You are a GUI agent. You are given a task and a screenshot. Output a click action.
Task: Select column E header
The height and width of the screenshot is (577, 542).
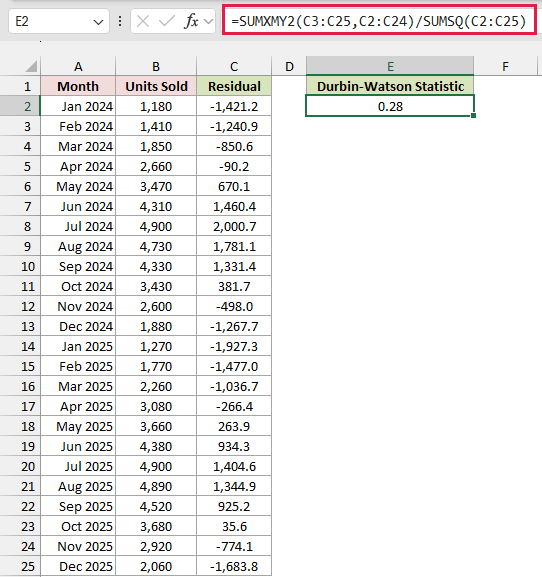pos(390,66)
